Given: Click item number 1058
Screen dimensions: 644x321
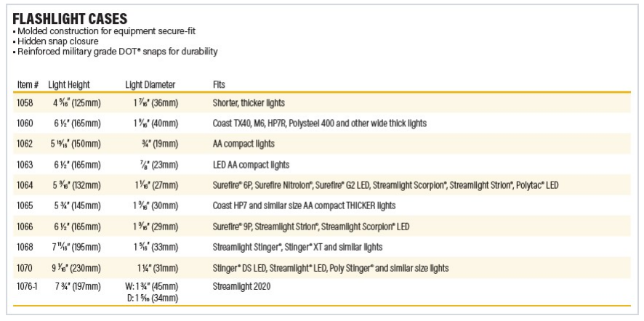Looking at the screenshot, I should tap(25, 103).
